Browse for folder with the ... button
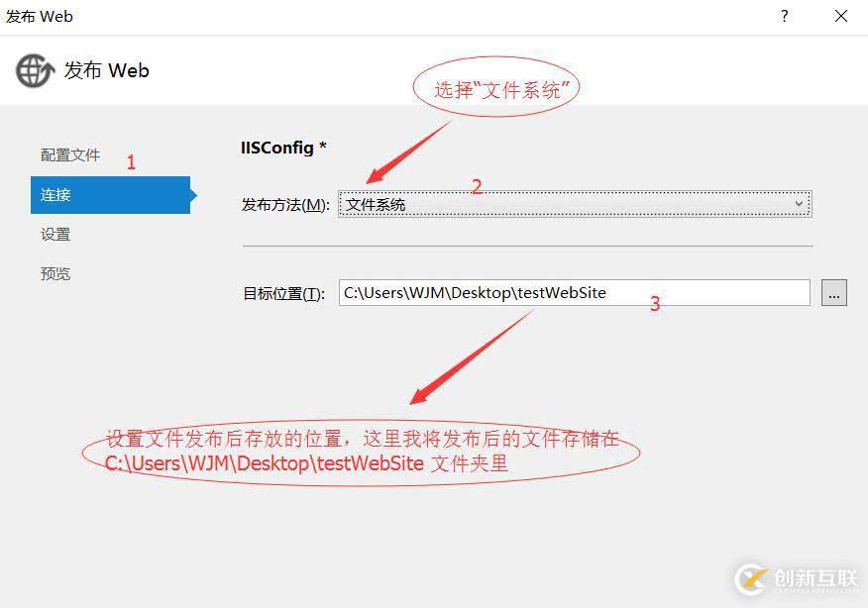The image size is (868, 608). (834, 293)
